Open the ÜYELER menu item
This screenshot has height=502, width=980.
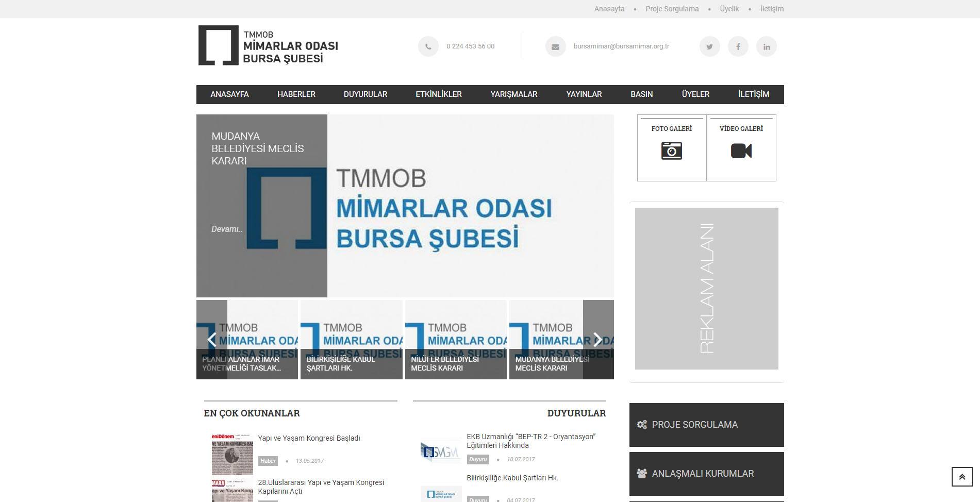pos(695,94)
